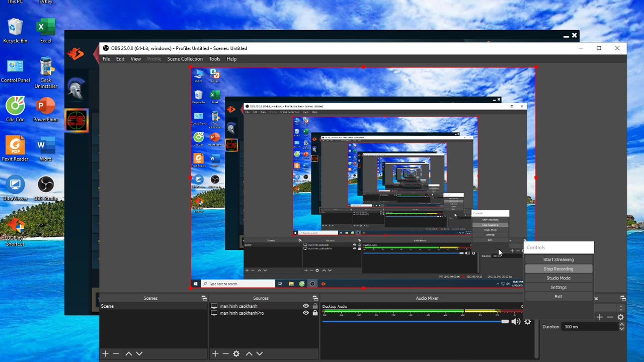
Task: Hide the 'man hinh caokhanh' source
Action: click(x=305, y=306)
